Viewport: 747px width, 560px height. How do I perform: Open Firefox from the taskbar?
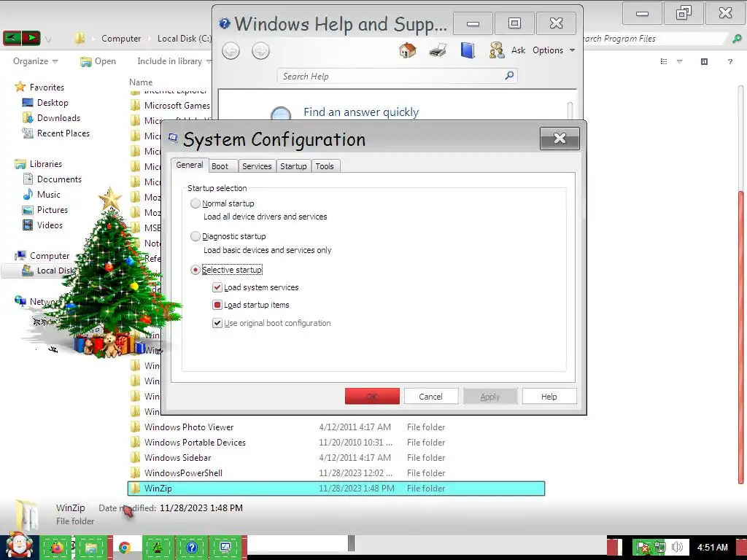tap(56, 548)
